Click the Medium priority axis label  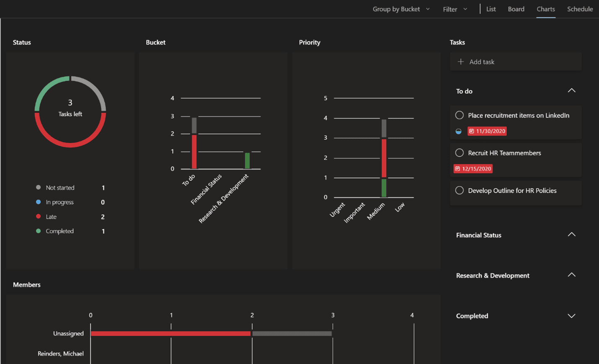click(x=376, y=211)
